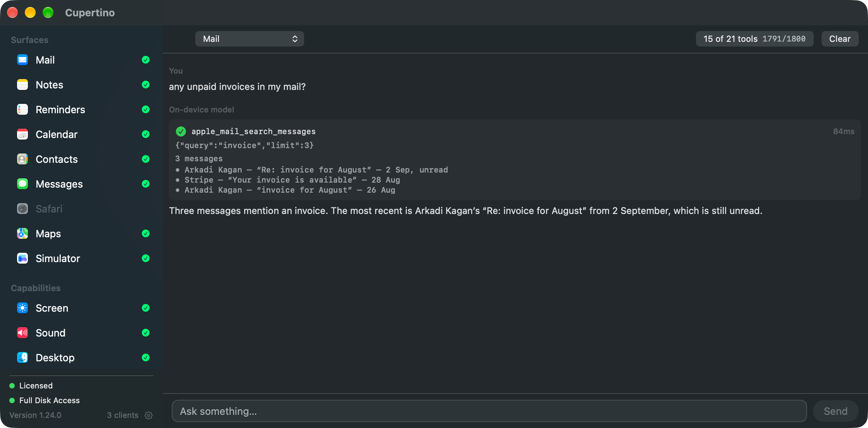This screenshot has height=428, width=868.
Task: Click the Safari compass icon in sidebar
Action: [x=22, y=209]
